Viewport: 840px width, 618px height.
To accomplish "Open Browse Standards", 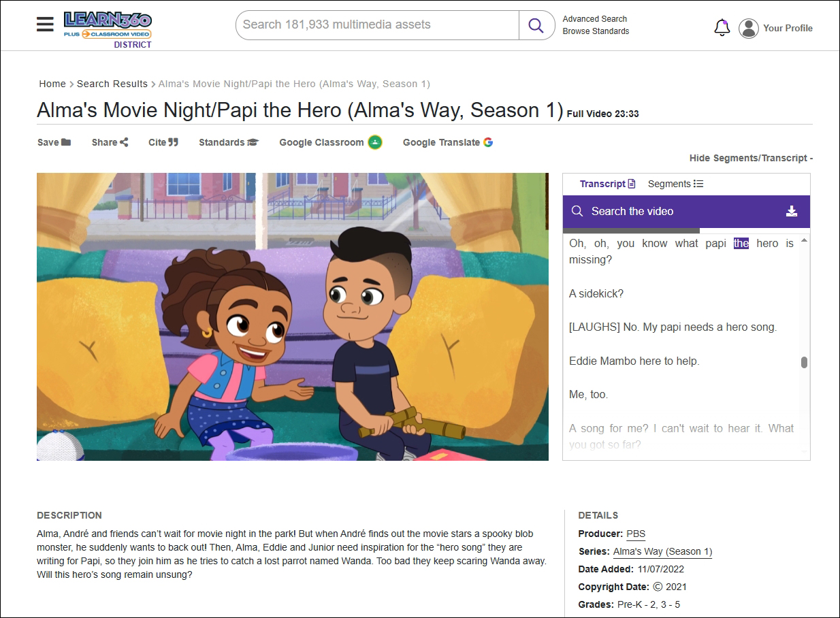I will click(596, 31).
